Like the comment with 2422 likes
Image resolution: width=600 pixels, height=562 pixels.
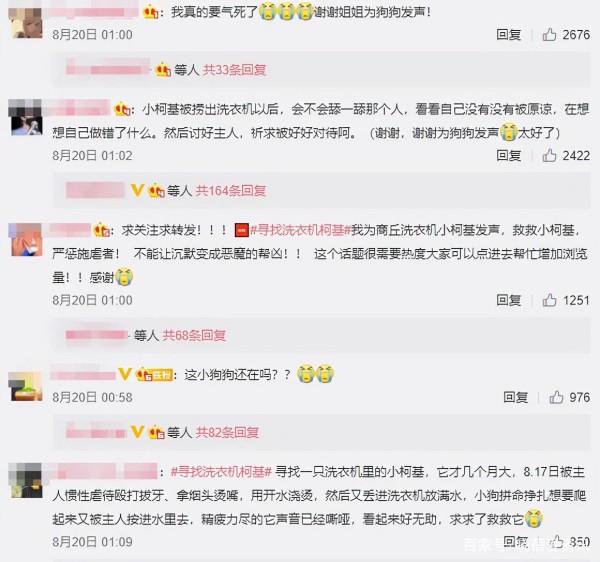[549, 155]
